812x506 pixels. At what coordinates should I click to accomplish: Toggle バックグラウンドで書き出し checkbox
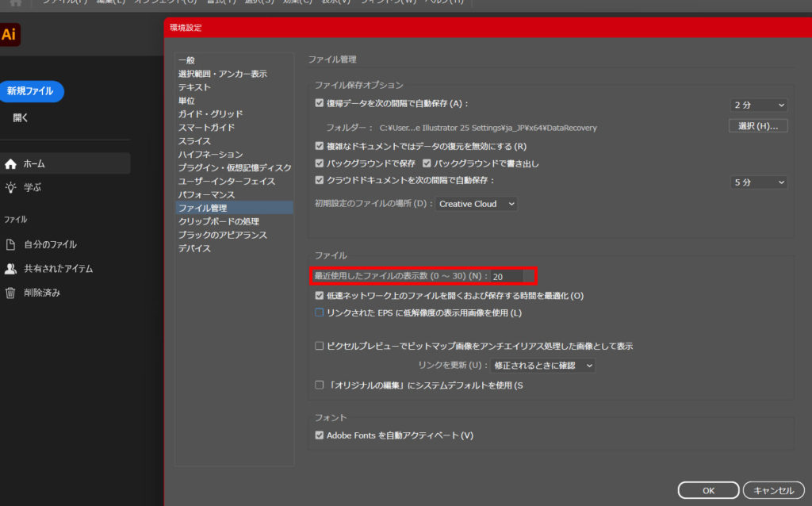pos(427,163)
